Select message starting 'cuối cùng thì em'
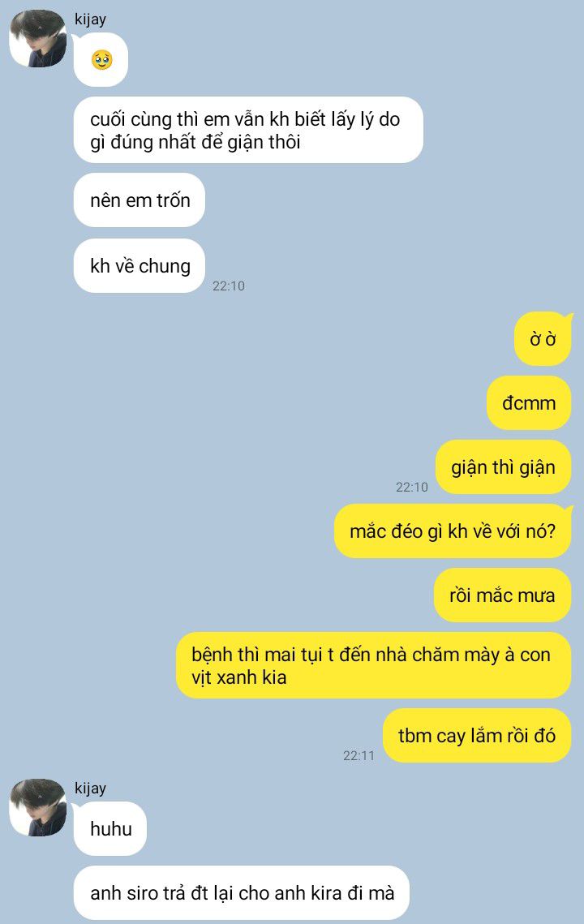This screenshot has width=584, height=924. [248, 131]
